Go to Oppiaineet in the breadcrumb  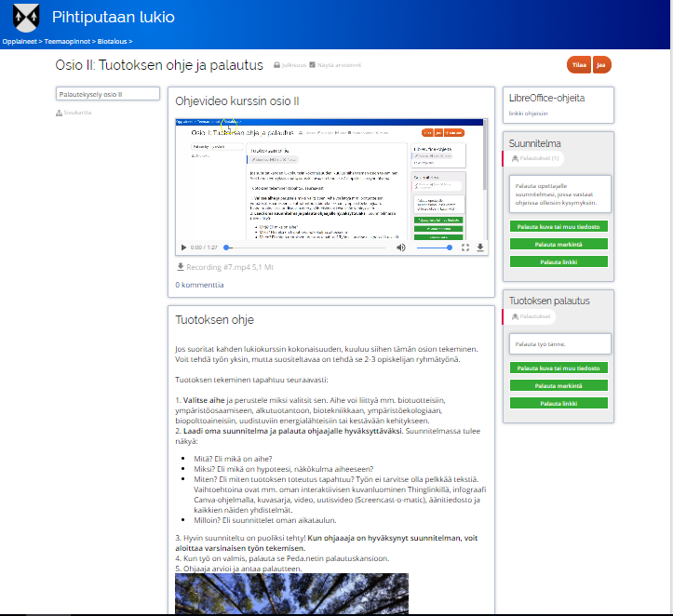19,42
